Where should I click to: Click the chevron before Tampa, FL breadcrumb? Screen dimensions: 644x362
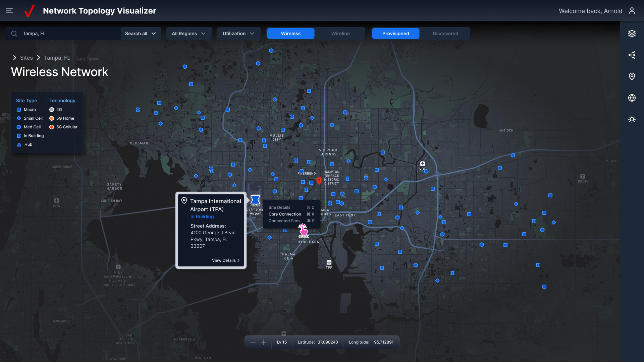click(x=38, y=58)
